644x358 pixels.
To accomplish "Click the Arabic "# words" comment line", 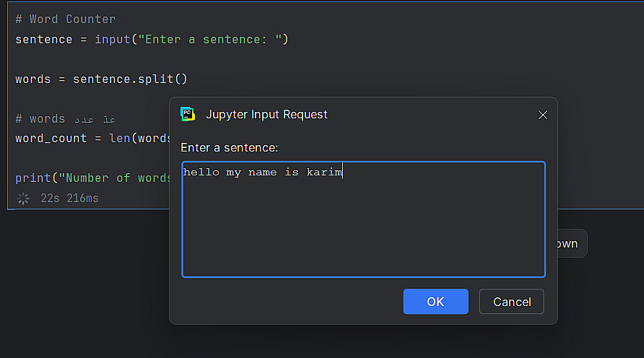I will click(65, 118).
